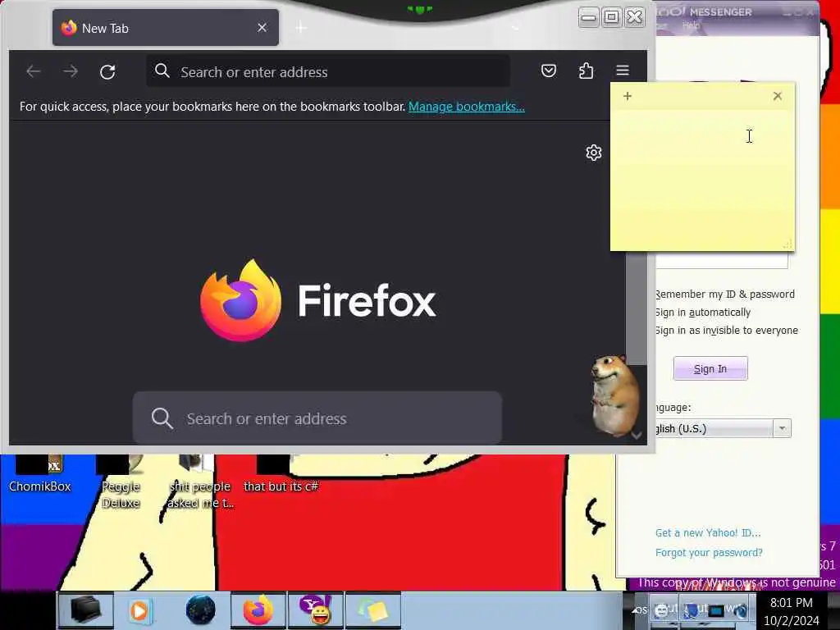Open the Help menu in Yahoo Messenger
840x630 pixels.
[691, 25]
